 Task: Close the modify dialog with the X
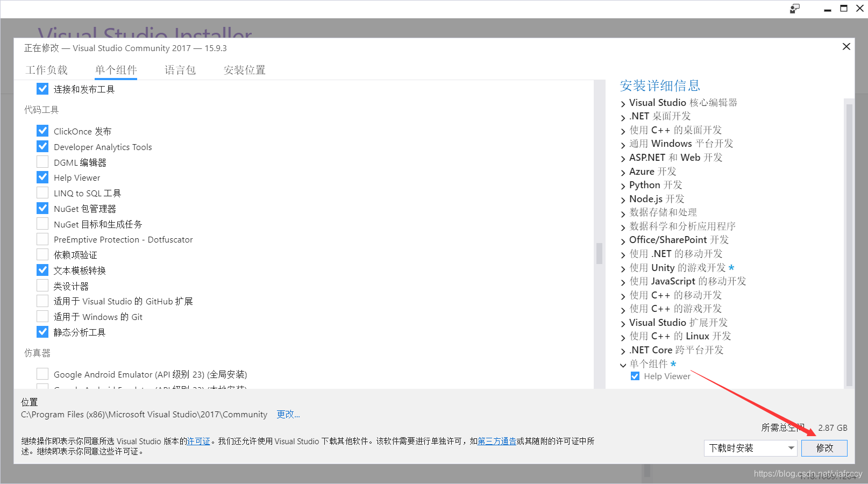point(846,47)
